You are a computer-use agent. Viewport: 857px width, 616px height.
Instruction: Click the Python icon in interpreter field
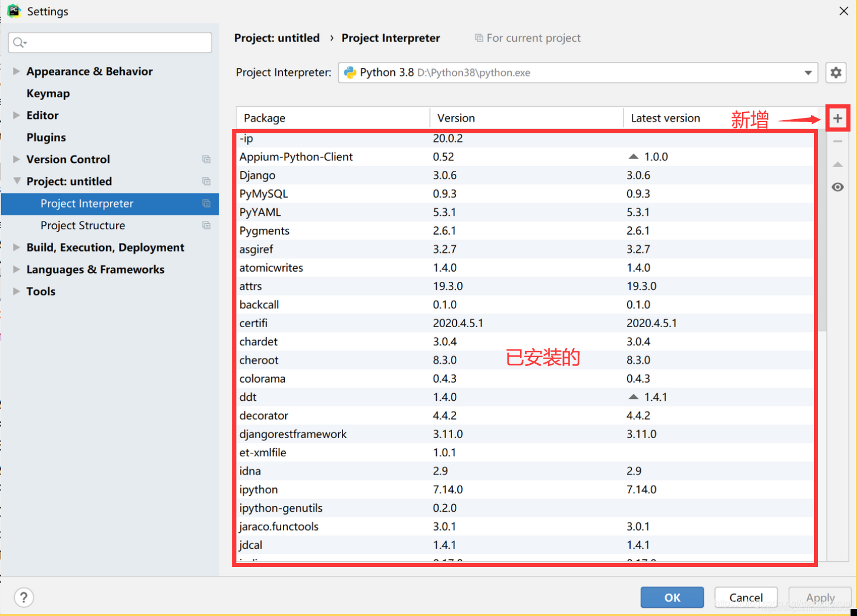pos(350,73)
